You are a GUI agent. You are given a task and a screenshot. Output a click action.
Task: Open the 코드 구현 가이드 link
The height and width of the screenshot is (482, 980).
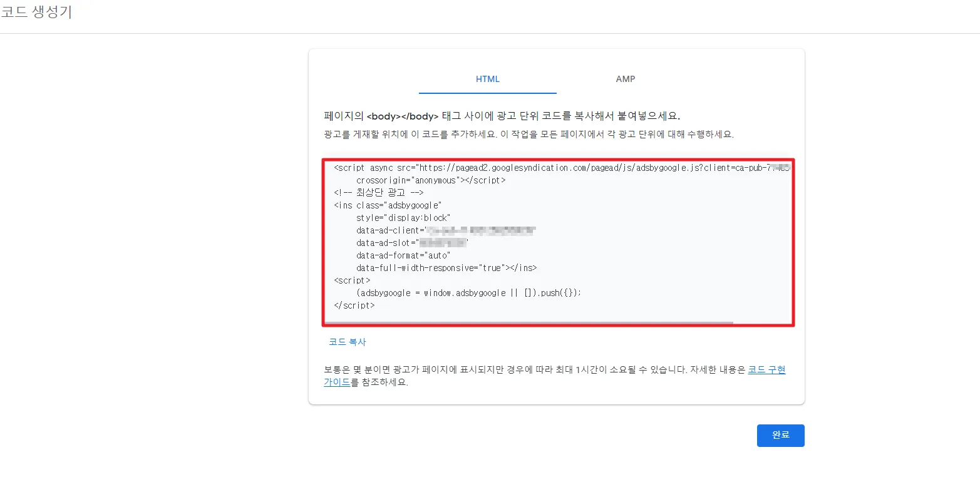(766, 370)
